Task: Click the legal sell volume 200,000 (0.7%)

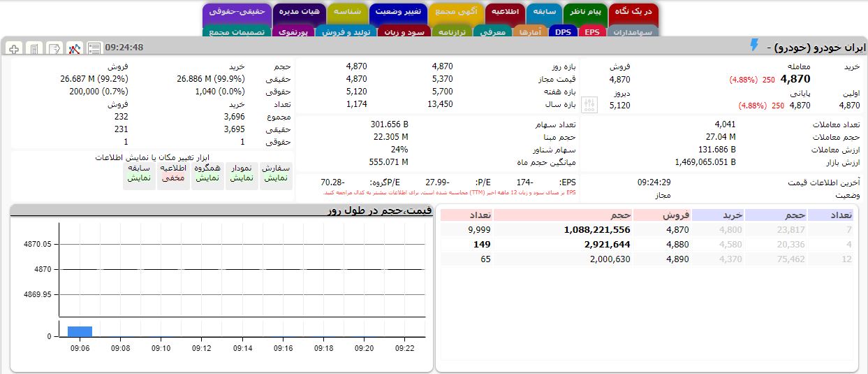Action: [98, 91]
